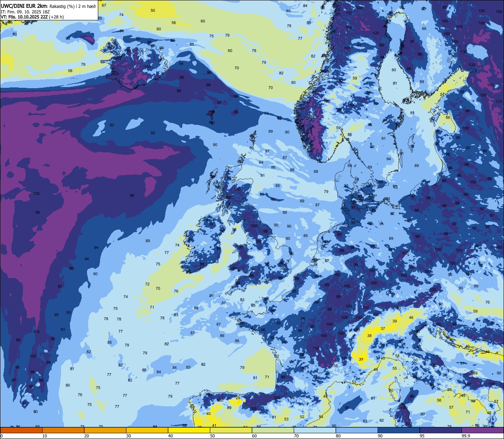
Task: Click the dark orange 0–10 legend segment
Action: [21, 430]
